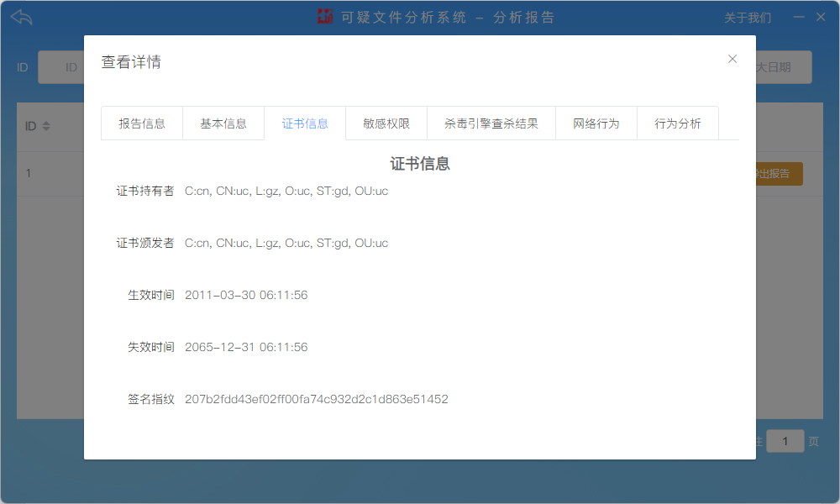Sort the table by the ID column arrows

pos(46,126)
